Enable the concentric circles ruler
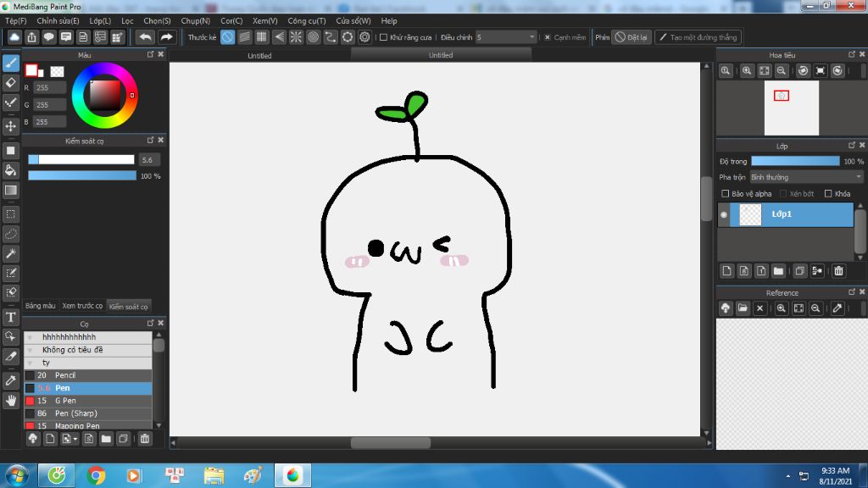The height and width of the screenshot is (488, 868). [x=314, y=37]
